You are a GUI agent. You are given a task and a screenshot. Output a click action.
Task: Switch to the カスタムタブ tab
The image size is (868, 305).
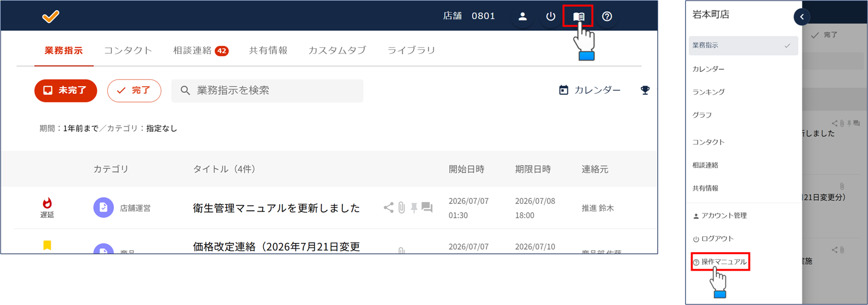(x=337, y=50)
